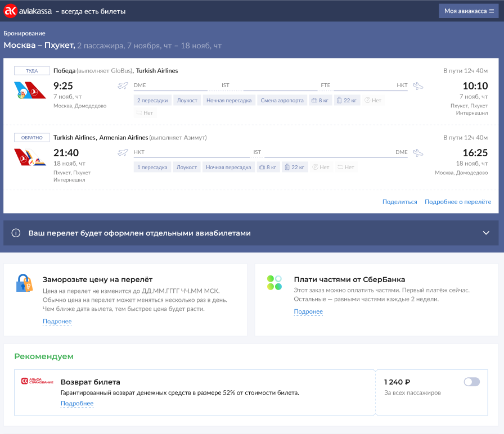The height and width of the screenshot is (434, 504).
Task: Click info icon in tickets notice
Action: click(16, 233)
